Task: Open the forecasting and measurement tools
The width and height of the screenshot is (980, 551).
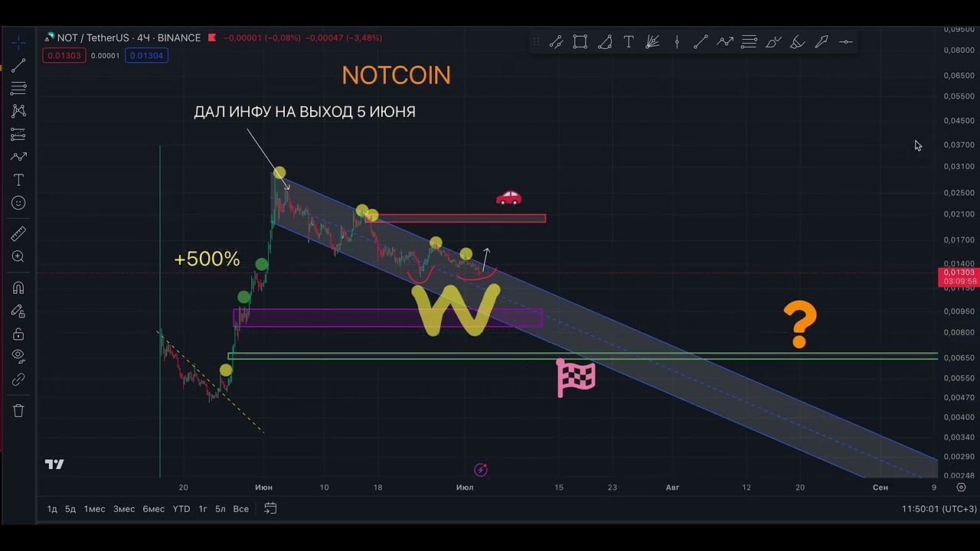Action: coord(18,135)
